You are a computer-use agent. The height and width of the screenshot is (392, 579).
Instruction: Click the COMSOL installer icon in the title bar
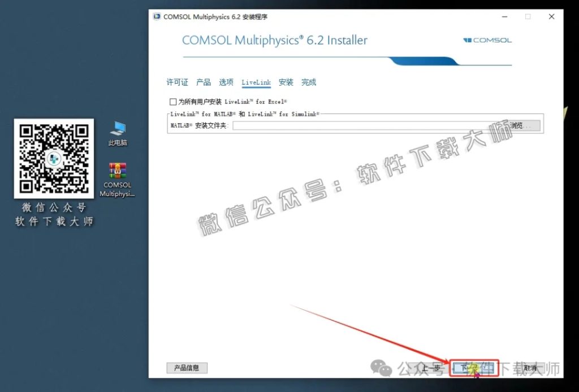pyautogui.click(x=155, y=16)
